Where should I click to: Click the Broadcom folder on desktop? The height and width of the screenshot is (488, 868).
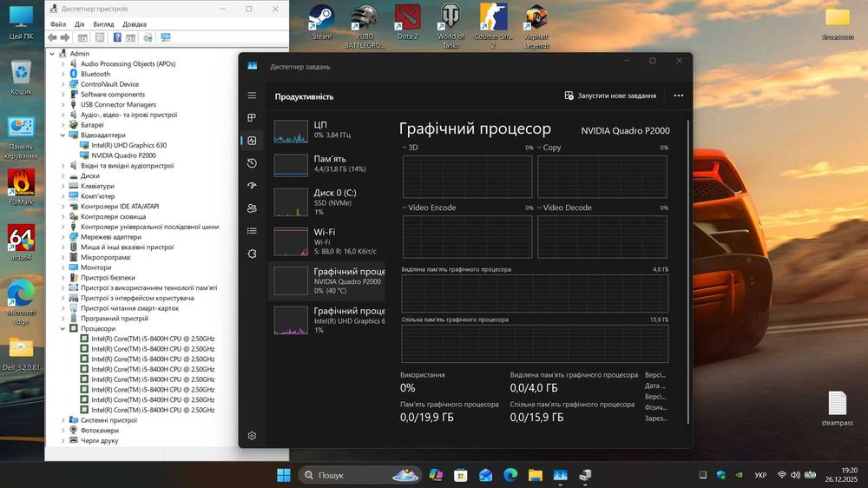coord(837,23)
